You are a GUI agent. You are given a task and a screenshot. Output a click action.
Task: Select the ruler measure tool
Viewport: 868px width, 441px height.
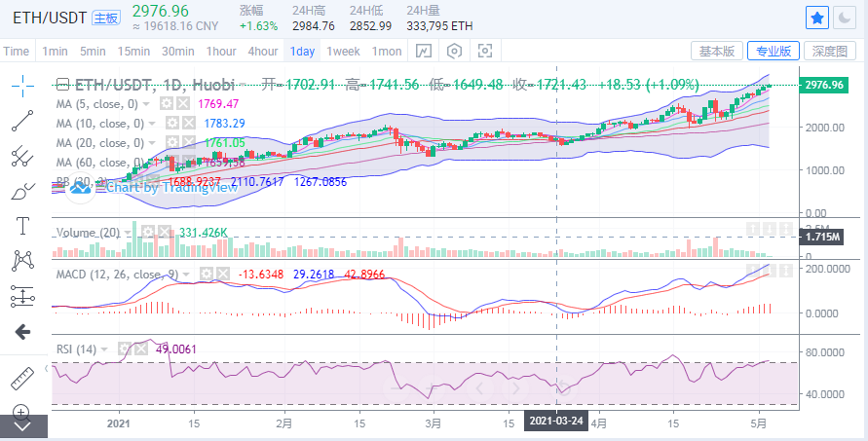22,378
